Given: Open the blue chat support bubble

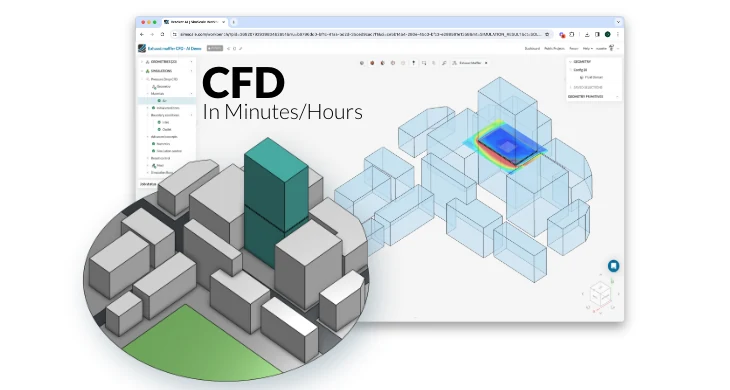Looking at the screenshot, I should [614, 266].
